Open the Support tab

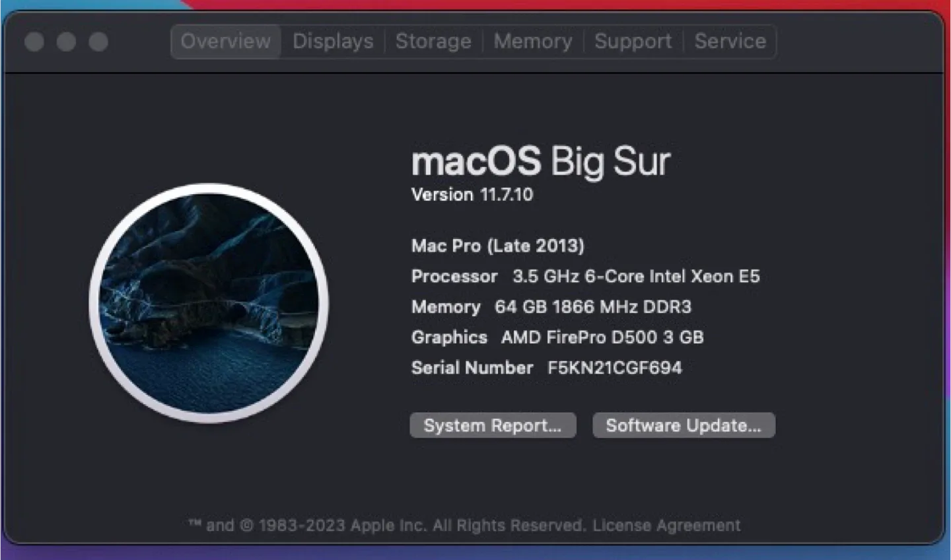click(633, 41)
